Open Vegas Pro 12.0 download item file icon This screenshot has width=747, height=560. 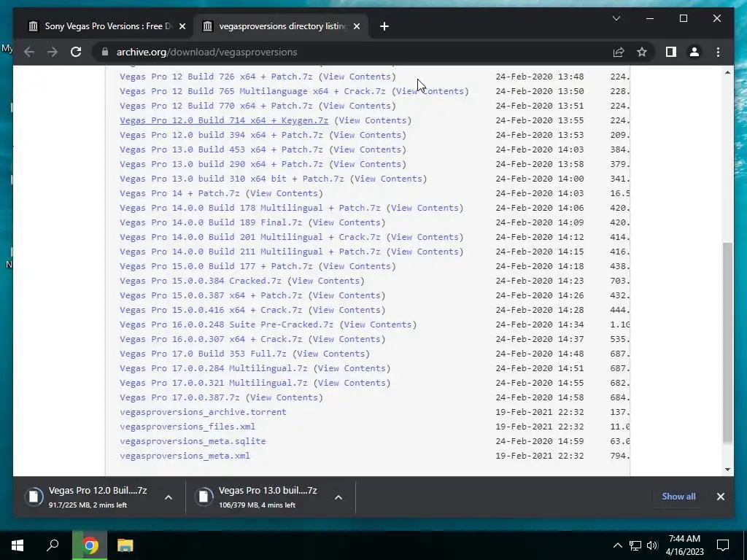click(x=34, y=497)
